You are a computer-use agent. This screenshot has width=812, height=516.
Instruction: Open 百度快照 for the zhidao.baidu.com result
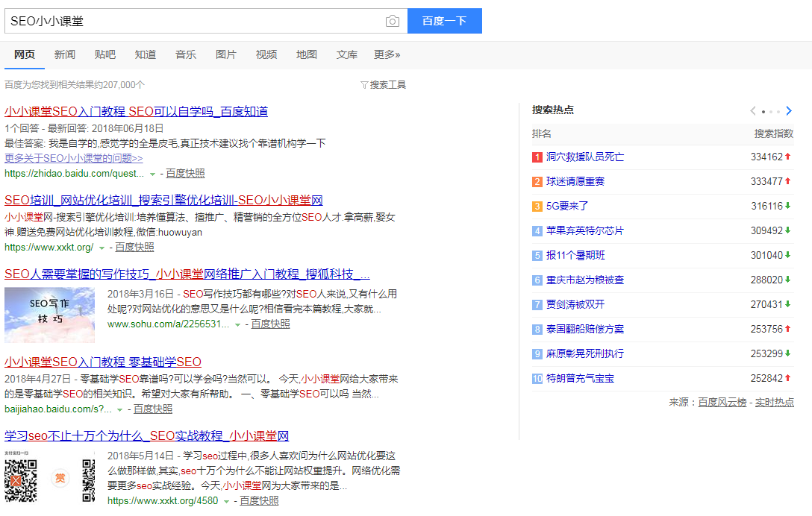click(x=185, y=174)
